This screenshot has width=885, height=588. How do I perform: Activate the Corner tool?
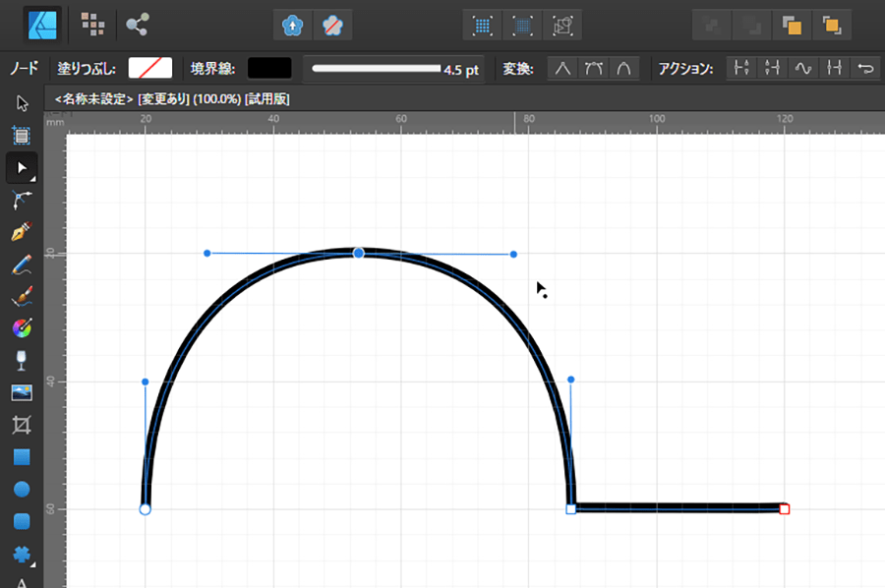pos(22,201)
